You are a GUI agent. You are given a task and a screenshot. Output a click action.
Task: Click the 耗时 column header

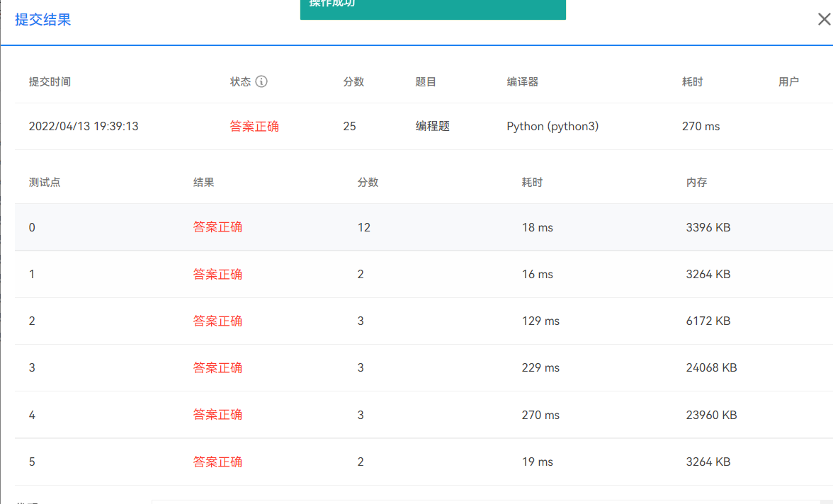pos(692,81)
